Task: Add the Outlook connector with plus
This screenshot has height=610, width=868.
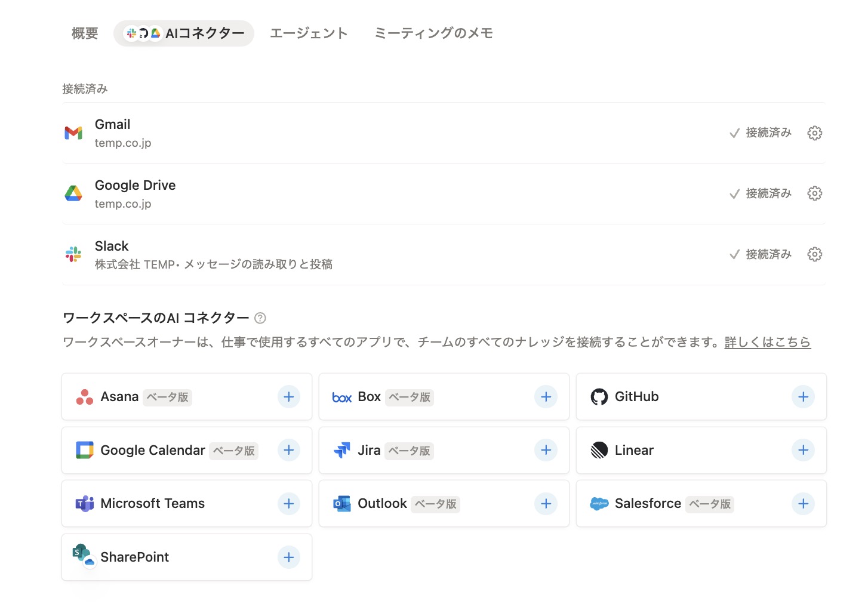Action: click(546, 504)
